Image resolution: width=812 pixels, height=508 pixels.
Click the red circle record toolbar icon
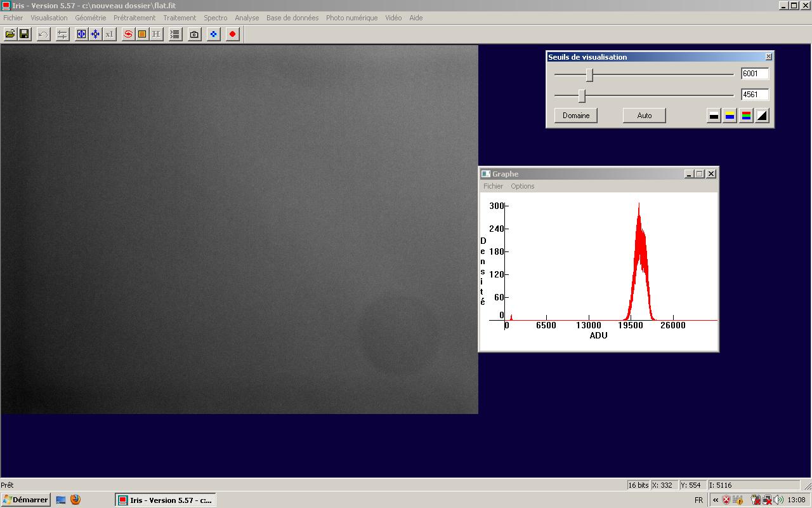pyautogui.click(x=232, y=34)
